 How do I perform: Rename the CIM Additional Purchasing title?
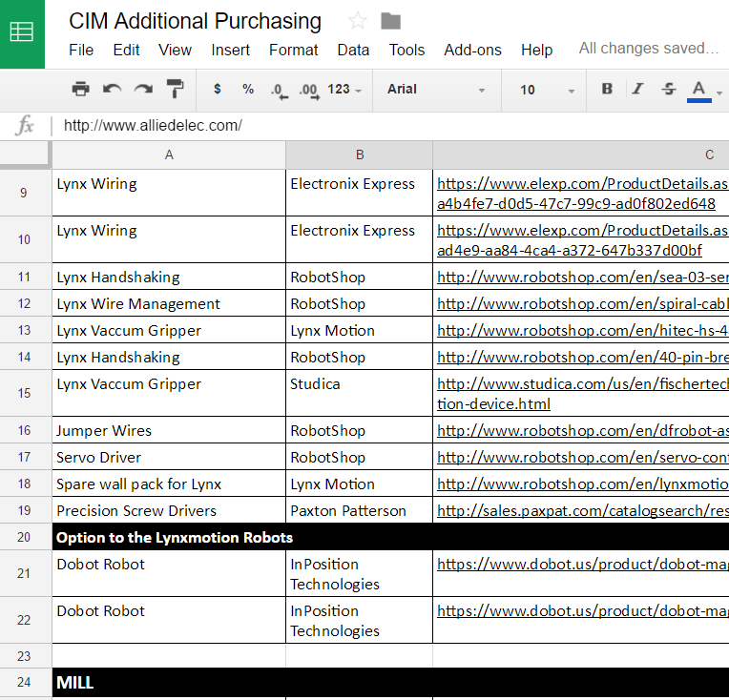195,21
